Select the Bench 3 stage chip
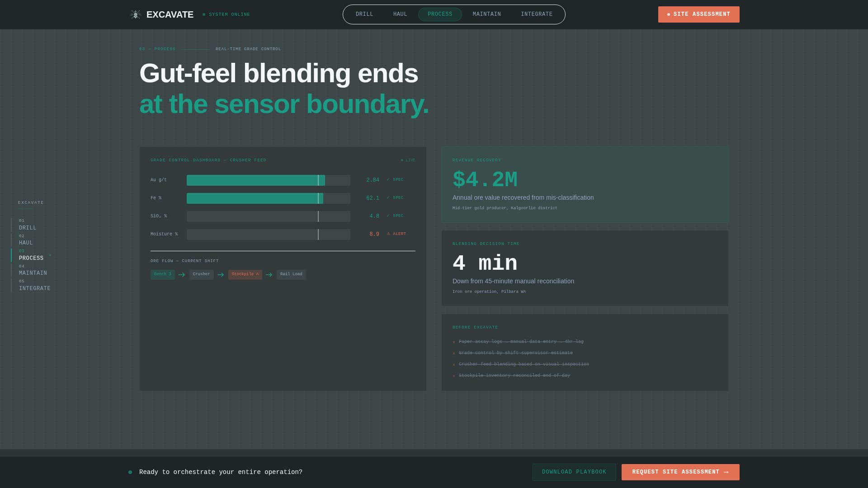868x488 pixels. click(x=162, y=274)
